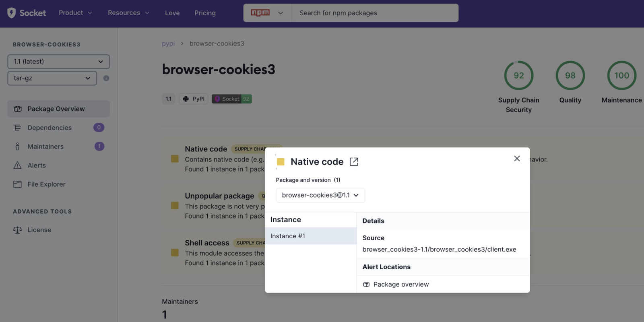This screenshot has width=644, height=322.
Task: Click the Socket shield logo
Action: (x=11, y=13)
